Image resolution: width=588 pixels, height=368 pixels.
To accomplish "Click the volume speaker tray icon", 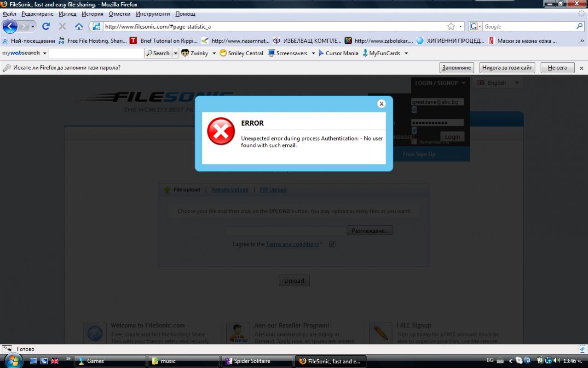I will (x=557, y=361).
